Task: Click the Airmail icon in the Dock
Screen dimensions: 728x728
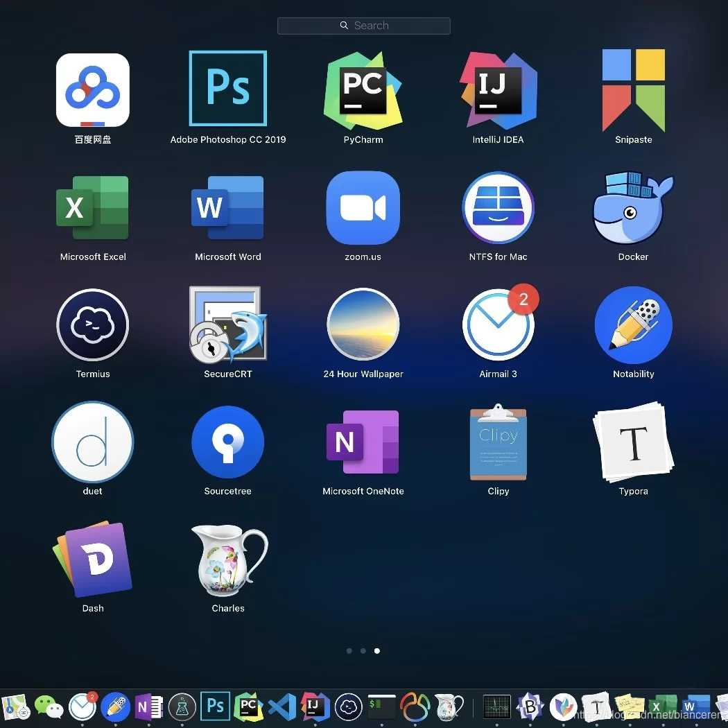Action: click(x=83, y=707)
